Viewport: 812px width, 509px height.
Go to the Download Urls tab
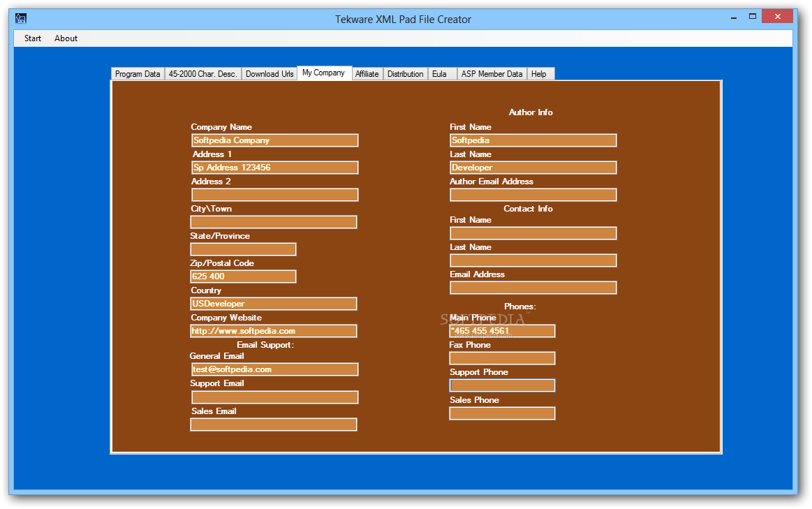(270, 74)
